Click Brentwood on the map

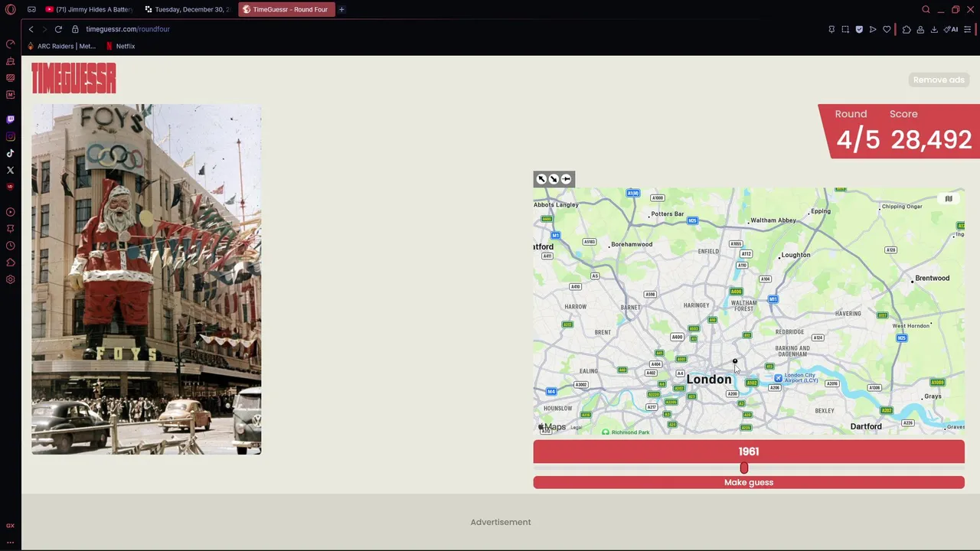click(x=932, y=278)
